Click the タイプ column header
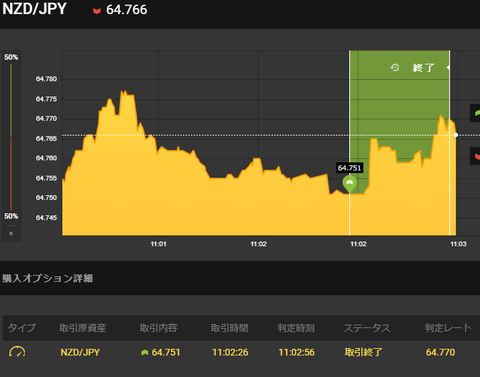 pyautogui.click(x=21, y=328)
